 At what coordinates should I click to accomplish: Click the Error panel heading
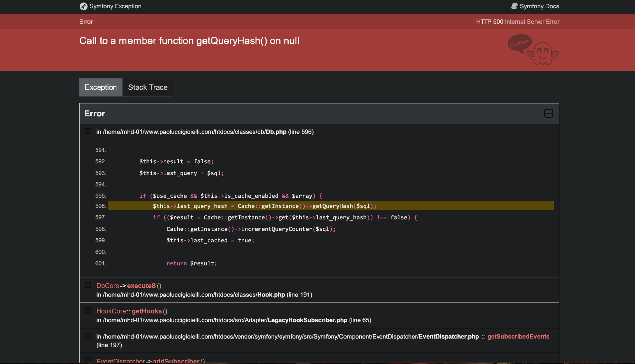tap(95, 113)
